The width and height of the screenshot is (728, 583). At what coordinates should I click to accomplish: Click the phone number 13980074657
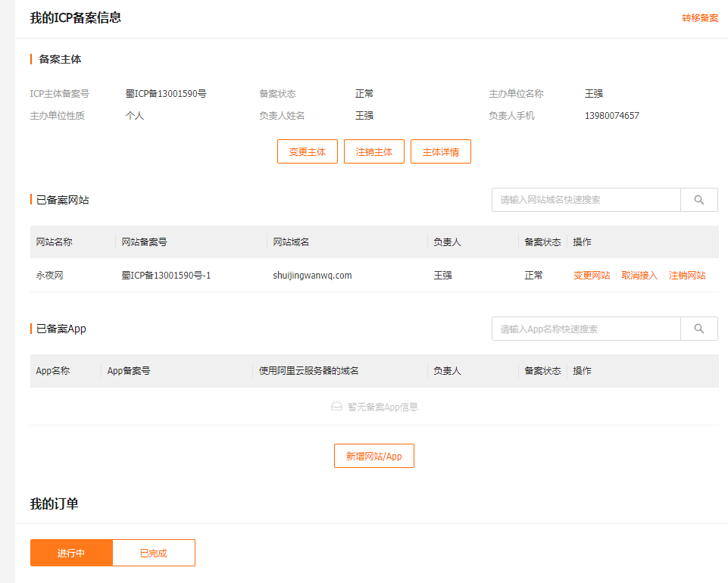click(x=611, y=116)
